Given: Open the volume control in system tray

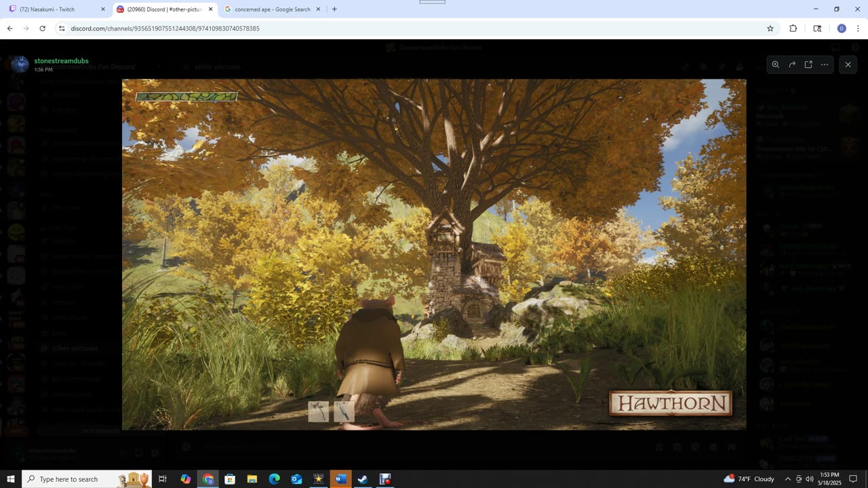Looking at the screenshot, I should pyautogui.click(x=810, y=479).
